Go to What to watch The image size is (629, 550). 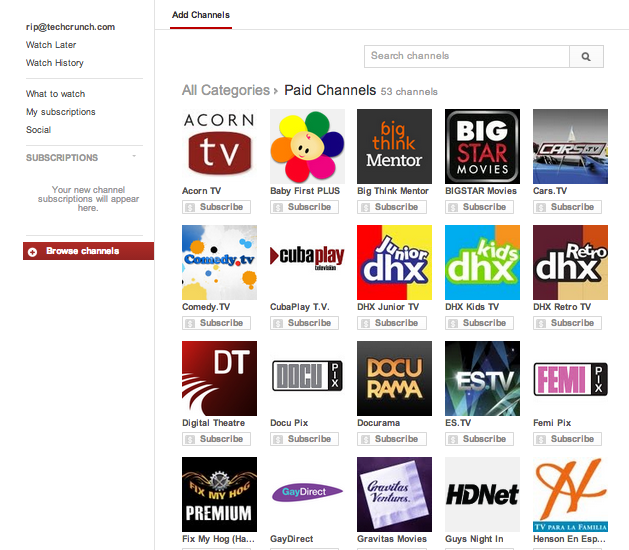click(x=55, y=94)
